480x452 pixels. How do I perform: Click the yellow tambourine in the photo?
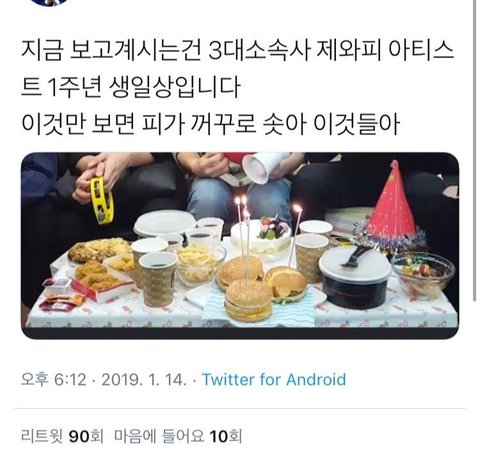102,200
